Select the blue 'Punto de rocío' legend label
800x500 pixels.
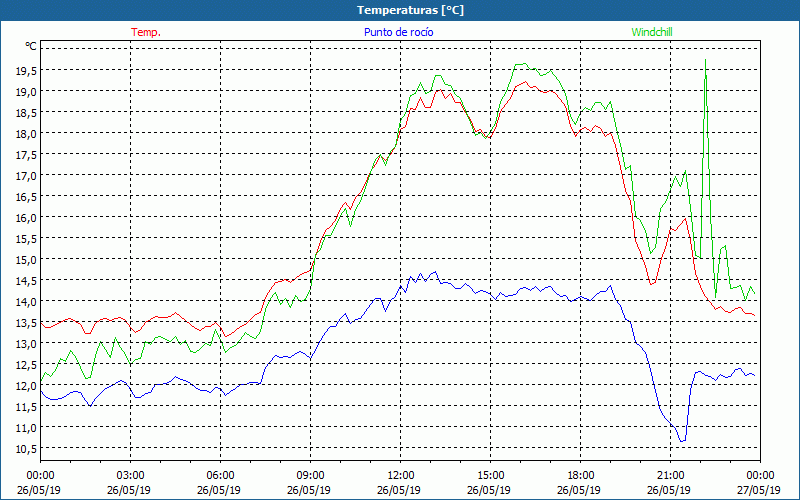coord(398,32)
